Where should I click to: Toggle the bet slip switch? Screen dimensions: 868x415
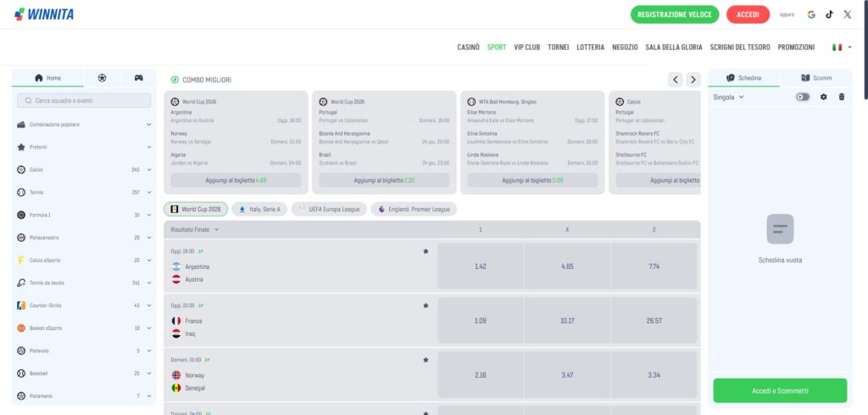click(802, 97)
